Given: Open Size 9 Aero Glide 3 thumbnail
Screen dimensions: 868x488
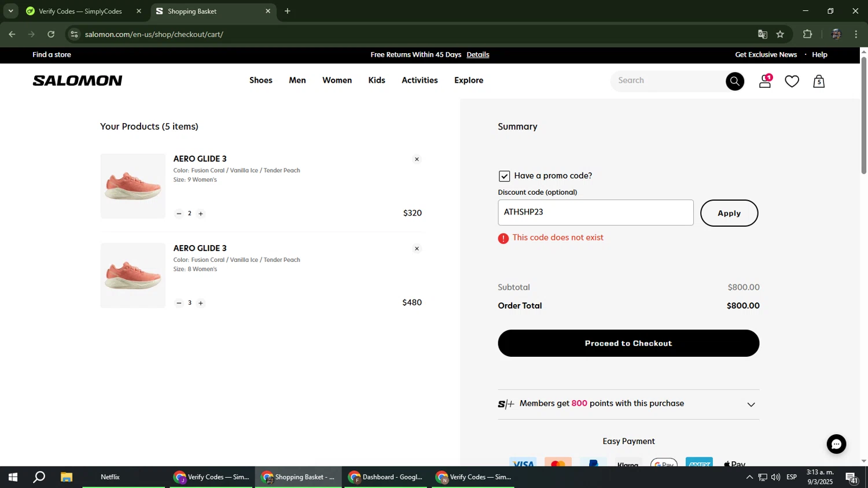Looking at the screenshot, I should click(x=133, y=186).
